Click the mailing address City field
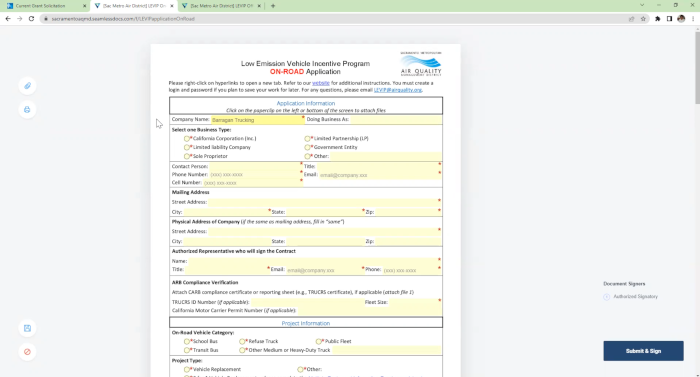Image resolution: width=700 pixels, height=377 pixels. point(226,212)
